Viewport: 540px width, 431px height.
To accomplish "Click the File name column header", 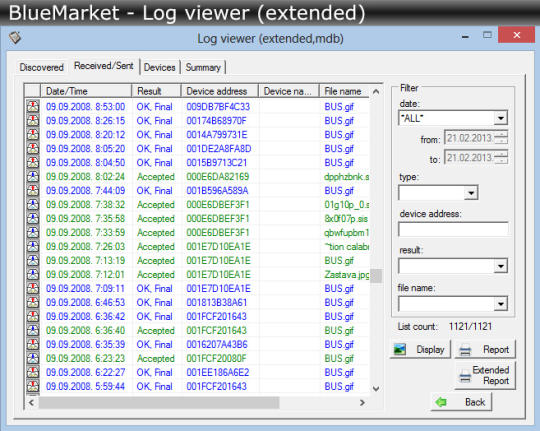I will point(344,91).
